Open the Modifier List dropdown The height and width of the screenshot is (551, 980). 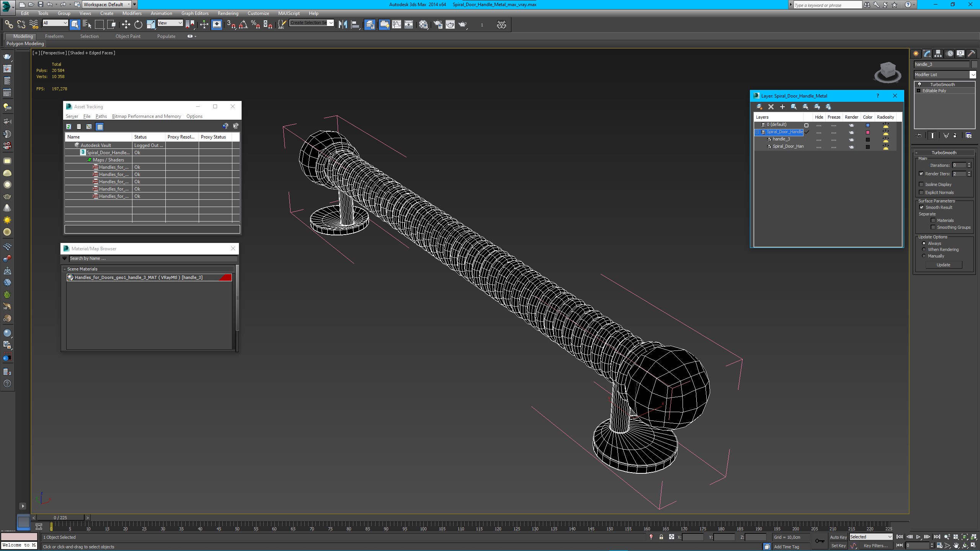[972, 75]
